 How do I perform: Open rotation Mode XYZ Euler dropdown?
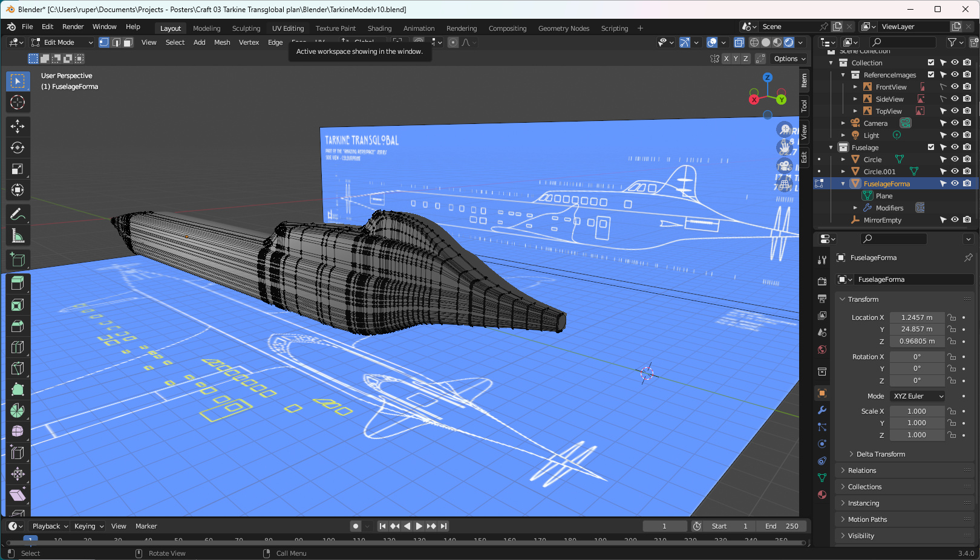(x=917, y=396)
